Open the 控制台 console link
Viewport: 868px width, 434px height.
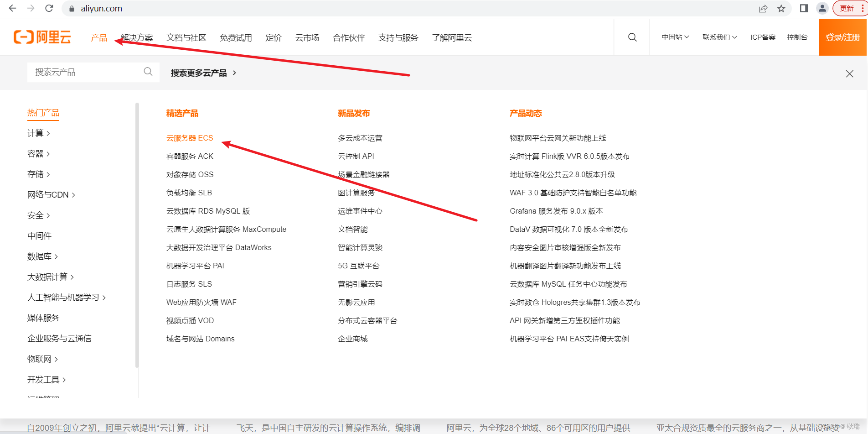(797, 37)
